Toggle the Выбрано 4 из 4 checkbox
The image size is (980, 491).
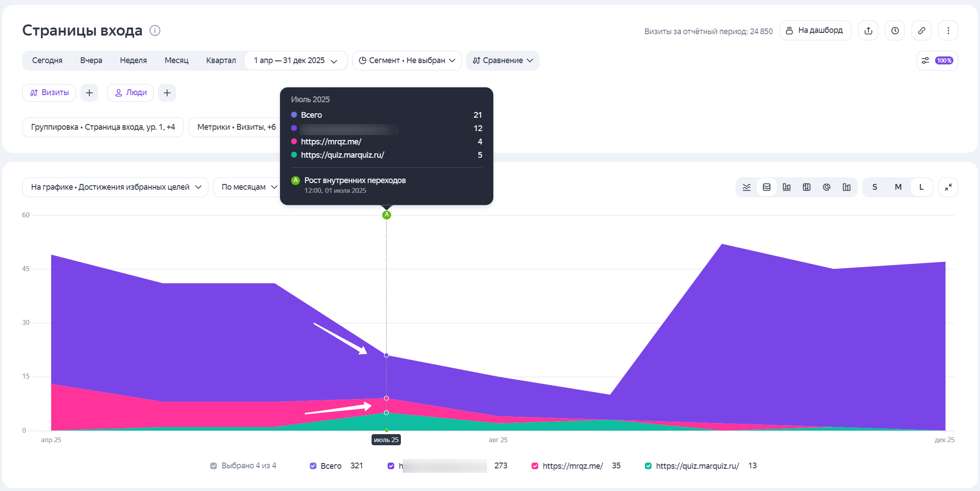(x=214, y=466)
